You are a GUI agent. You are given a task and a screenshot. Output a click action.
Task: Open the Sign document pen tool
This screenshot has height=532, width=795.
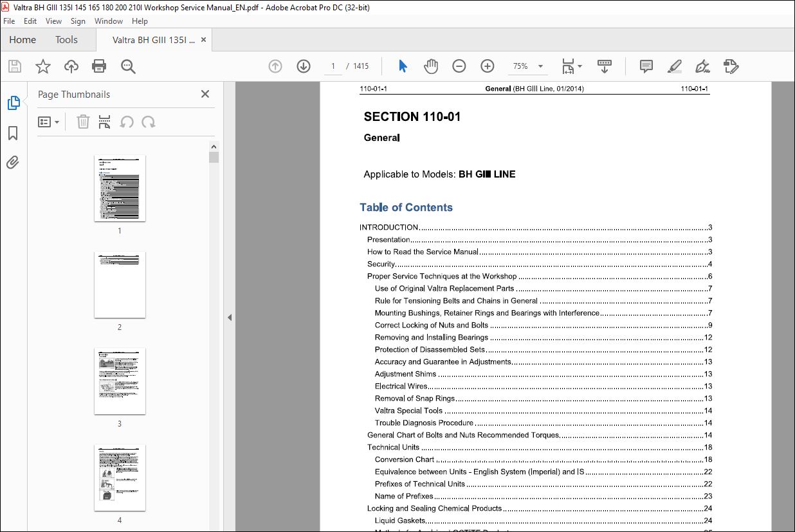click(702, 66)
